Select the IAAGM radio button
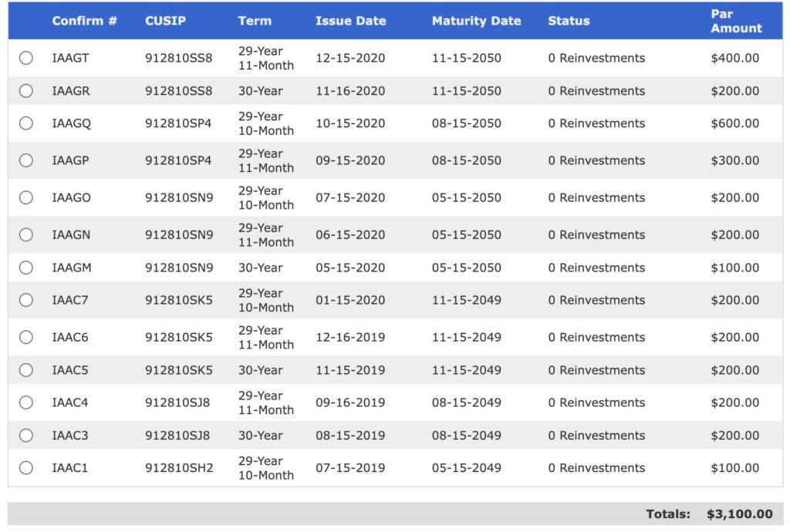This screenshot has height=532, width=790. click(26, 268)
